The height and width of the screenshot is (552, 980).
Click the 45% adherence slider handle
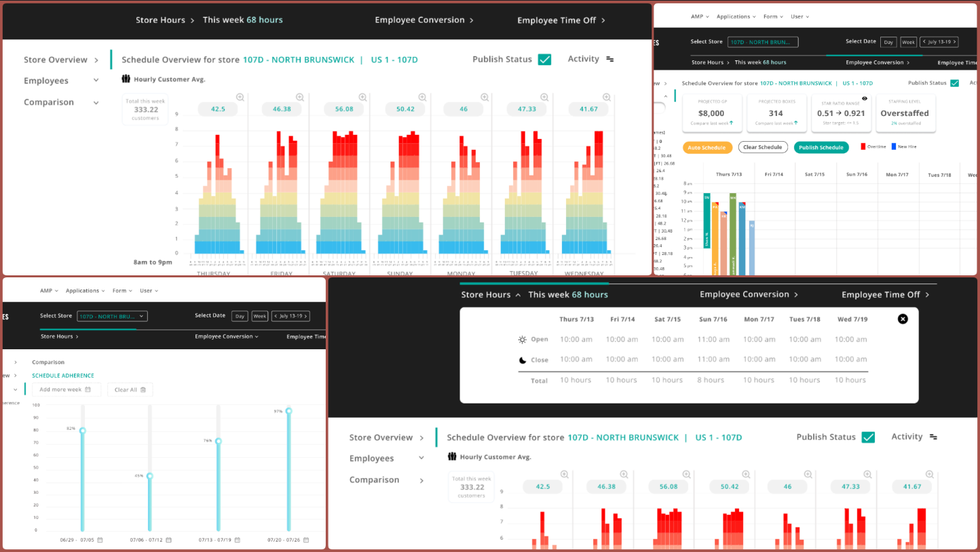150,477
